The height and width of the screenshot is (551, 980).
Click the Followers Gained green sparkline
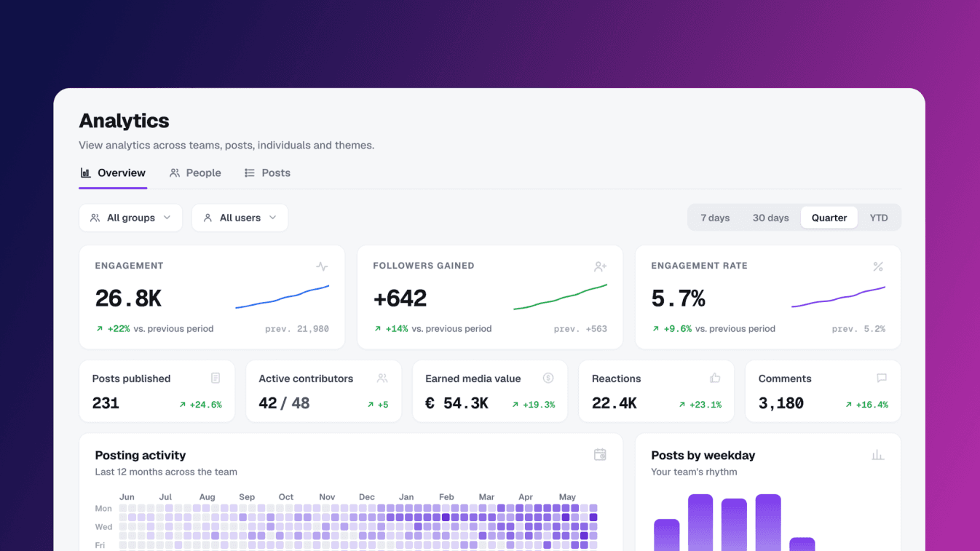tap(561, 297)
